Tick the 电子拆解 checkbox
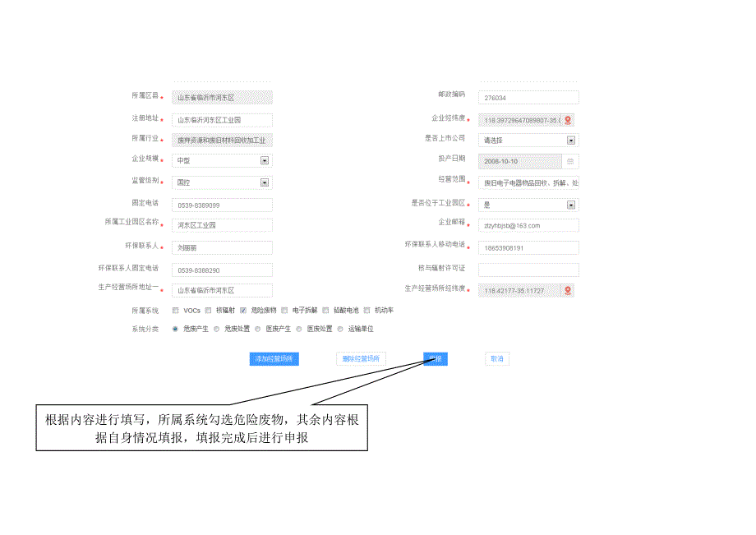The width and height of the screenshot is (756, 535). 284,311
